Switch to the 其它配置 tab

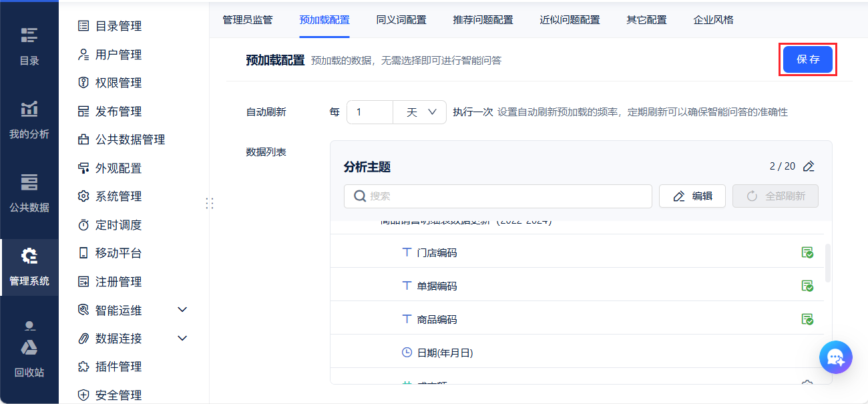[646, 20]
